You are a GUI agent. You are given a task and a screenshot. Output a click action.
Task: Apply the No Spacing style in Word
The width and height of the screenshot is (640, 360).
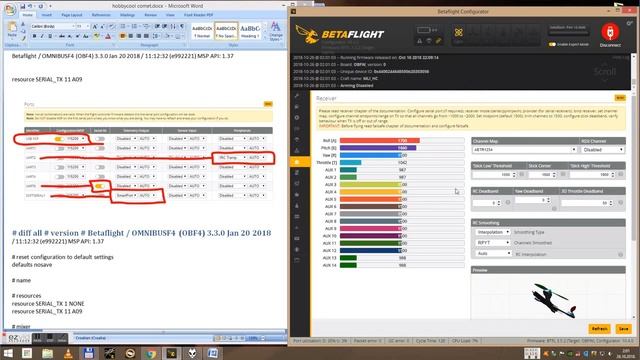[226, 31]
